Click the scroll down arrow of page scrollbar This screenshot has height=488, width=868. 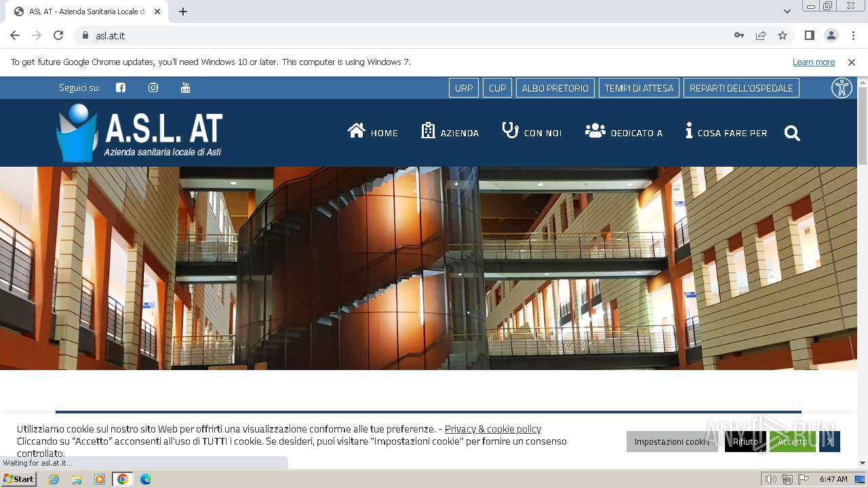(x=863, y=463)
